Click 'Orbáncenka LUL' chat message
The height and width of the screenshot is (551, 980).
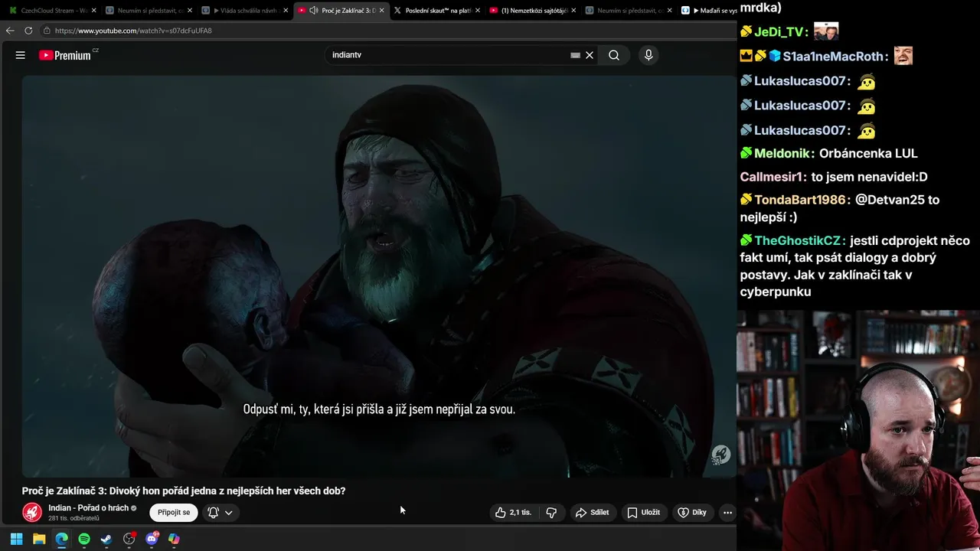coord(868,154)
